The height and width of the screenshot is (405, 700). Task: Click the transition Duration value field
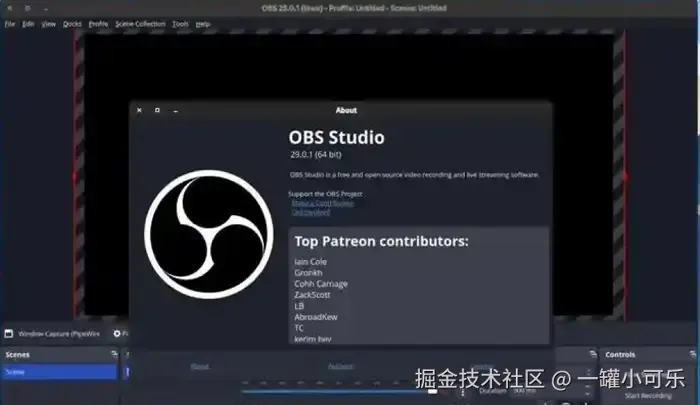[548, 391]
